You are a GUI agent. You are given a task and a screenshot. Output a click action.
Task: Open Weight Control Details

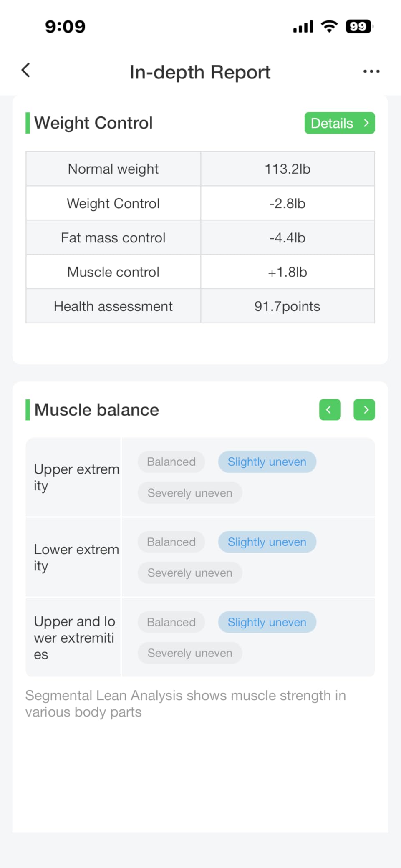(339, 123)
